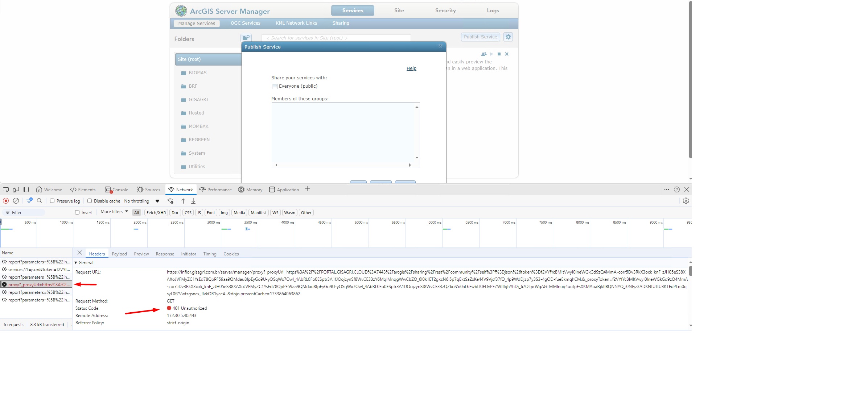
Task: Focus the search for services input field
Action: (x=336, y=38)
